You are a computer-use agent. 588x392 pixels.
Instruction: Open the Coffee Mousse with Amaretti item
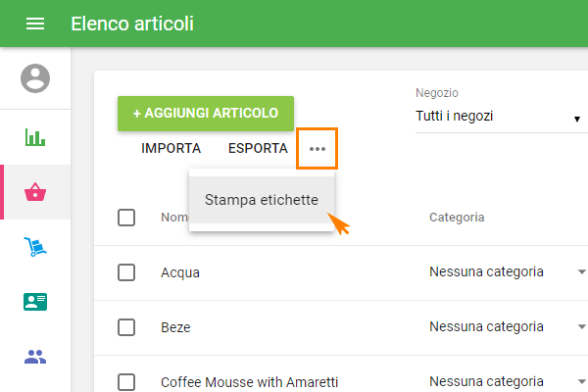pos(249,382)
